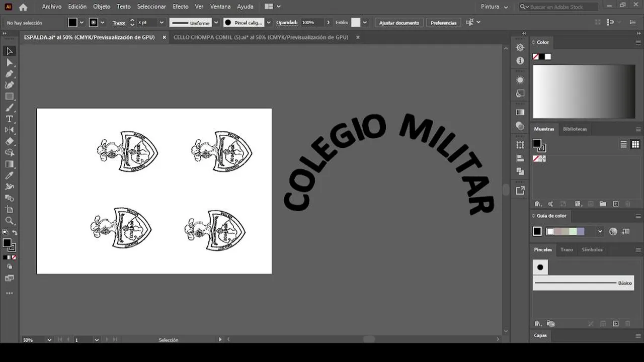Open the Color panel options menu

[x=638, y=42]
